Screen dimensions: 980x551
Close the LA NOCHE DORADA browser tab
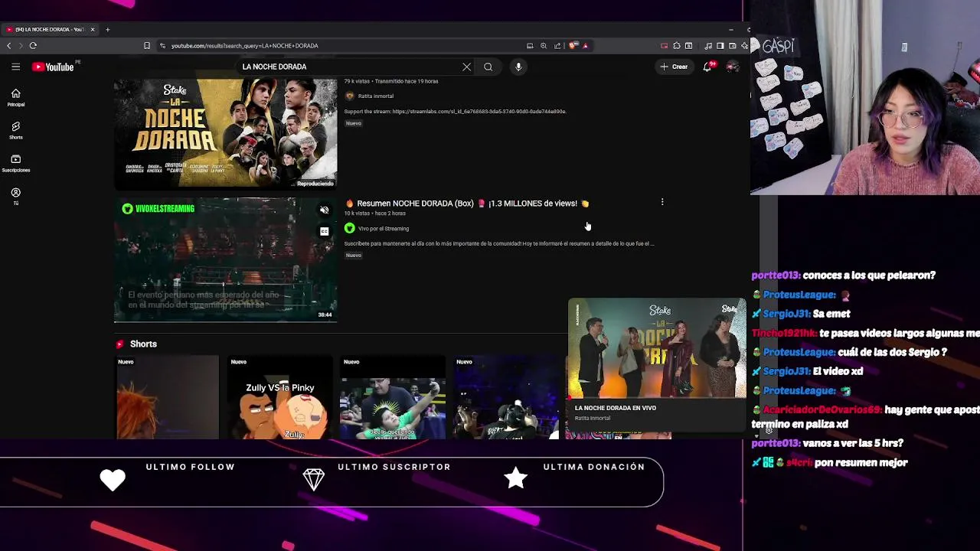pos(93,29)
